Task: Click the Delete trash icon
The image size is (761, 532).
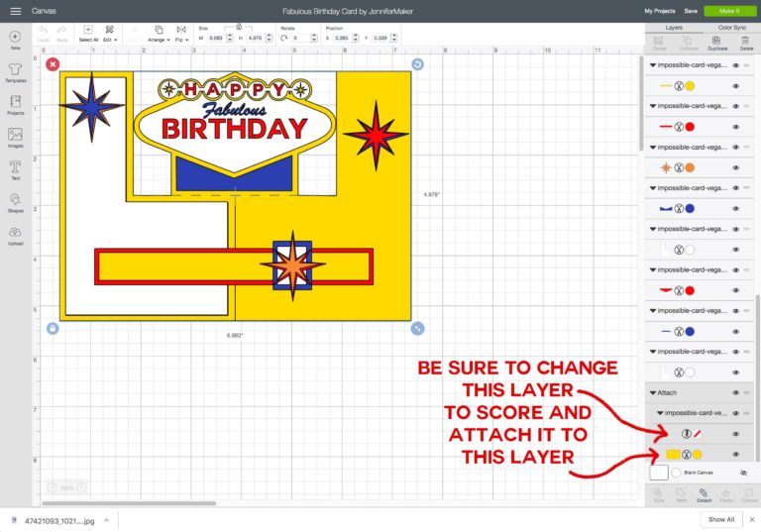Action: tap(746, 44)
